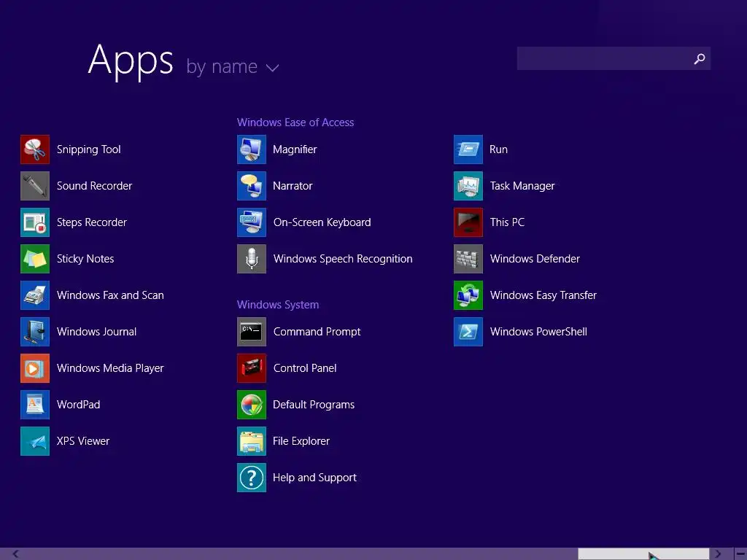Click the 'File Explorer' label

[301, 441]
